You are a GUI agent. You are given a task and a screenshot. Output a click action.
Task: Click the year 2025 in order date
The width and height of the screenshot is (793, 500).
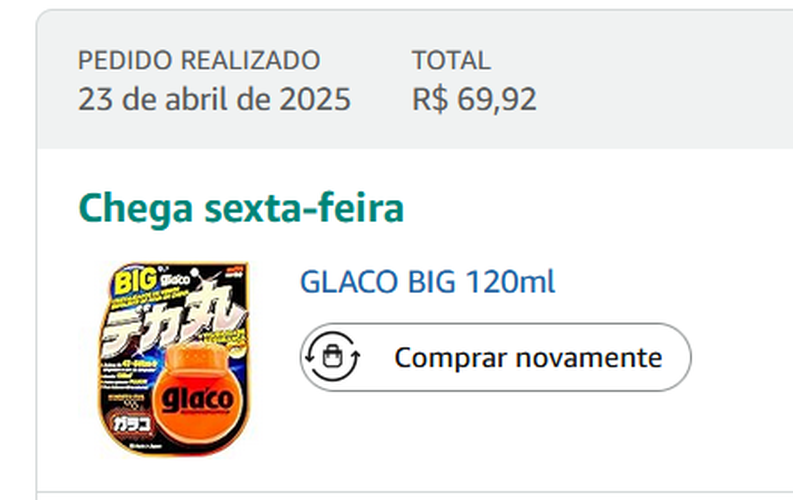click(316, 99)
